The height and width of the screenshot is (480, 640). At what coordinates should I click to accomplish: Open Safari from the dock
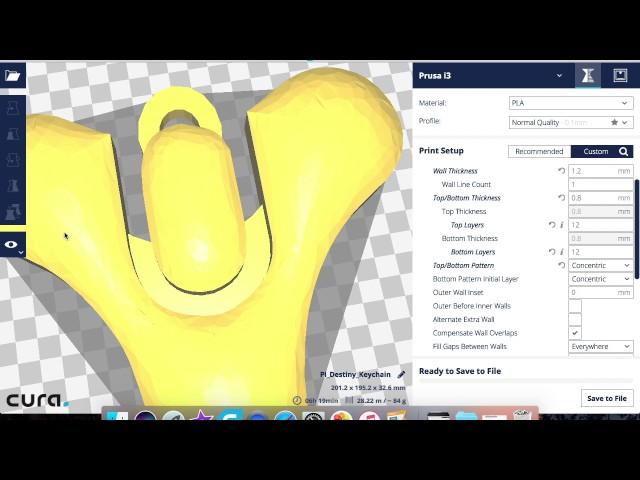pos(285,416)
